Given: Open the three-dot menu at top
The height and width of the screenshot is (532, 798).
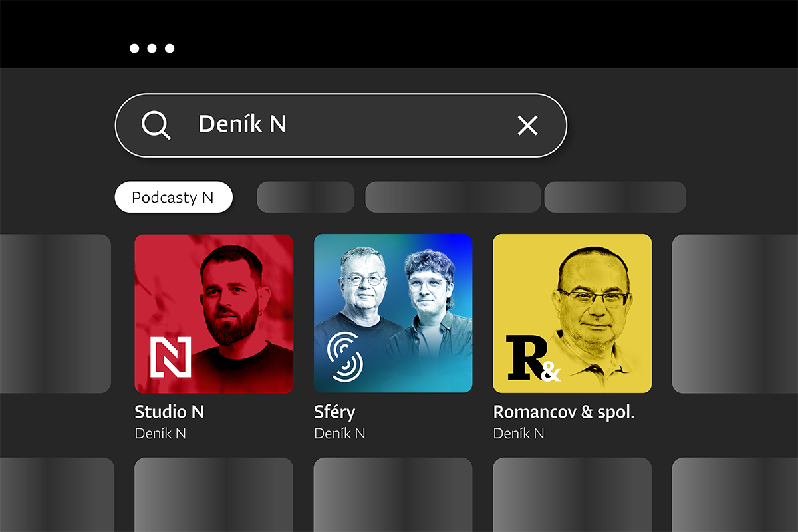Looking at the screenshot, I should 152,49.
